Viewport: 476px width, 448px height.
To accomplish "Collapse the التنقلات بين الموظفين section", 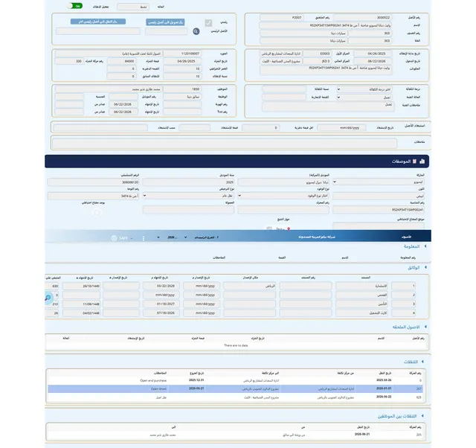I will [422, 416].
